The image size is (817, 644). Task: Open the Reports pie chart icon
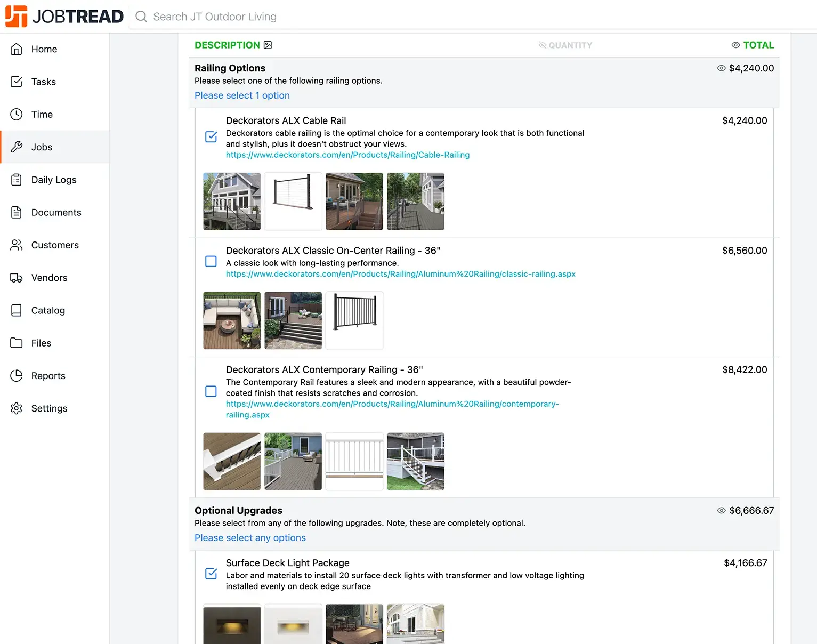point(17,376)
